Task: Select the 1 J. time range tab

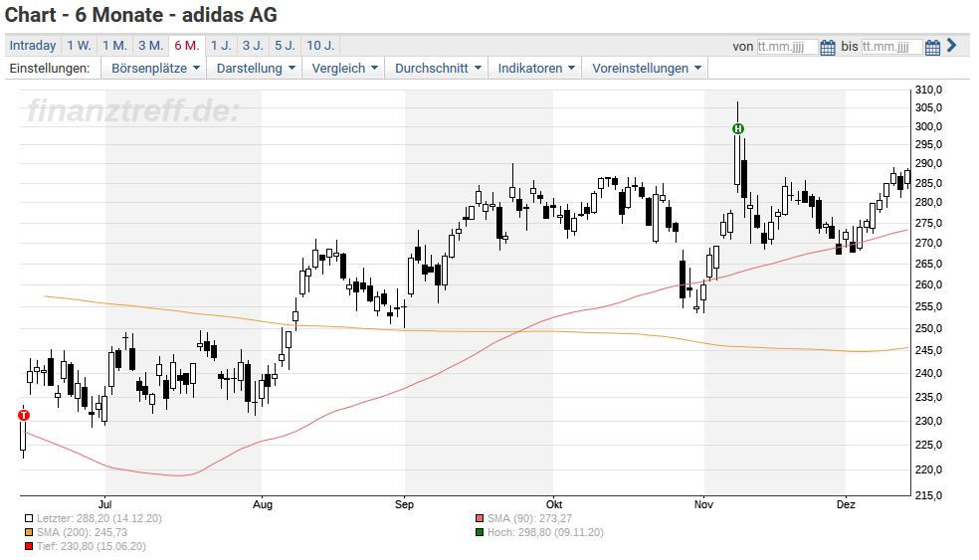Action: point(221,46)
